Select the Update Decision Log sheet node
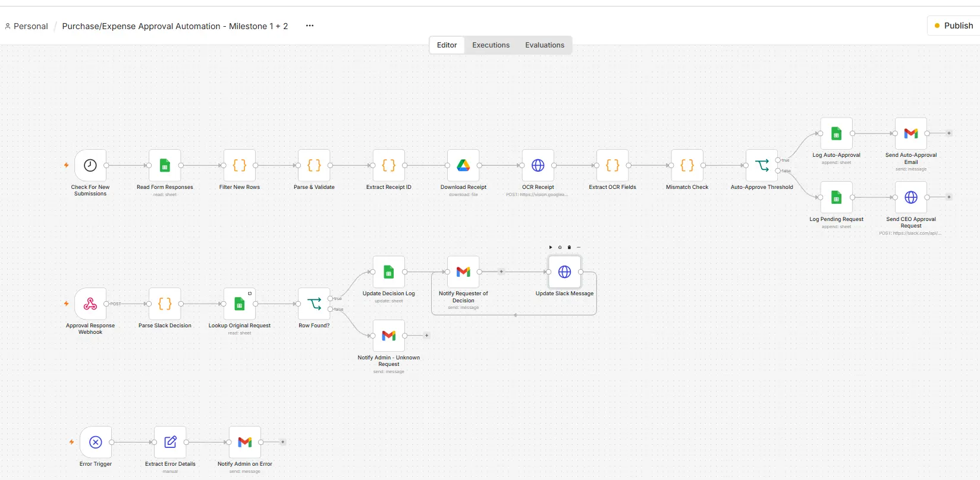This screenshot has width=980, height=480. [389, 271]
